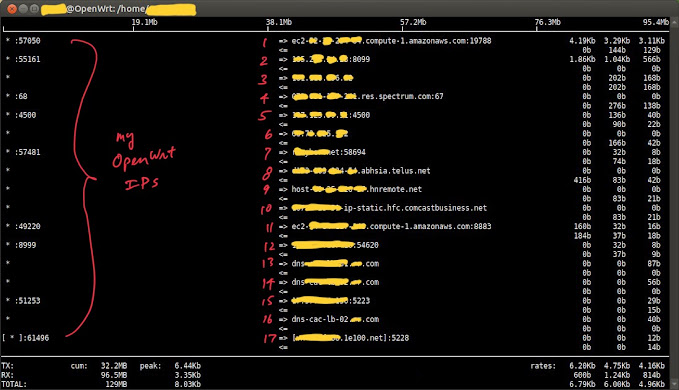Image resolution: width=679 pixels, height=390 pixels.
Task: Select local port ':49220'
Action: [27, 226]
